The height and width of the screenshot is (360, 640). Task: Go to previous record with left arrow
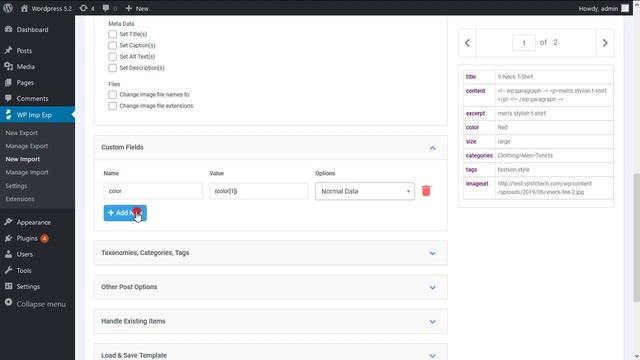[x=467, y=42]
